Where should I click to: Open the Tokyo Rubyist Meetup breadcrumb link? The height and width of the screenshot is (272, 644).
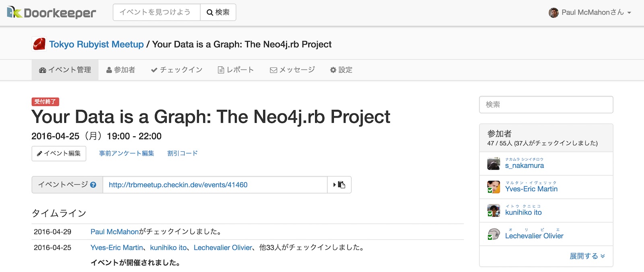click(x=96, y=44)
